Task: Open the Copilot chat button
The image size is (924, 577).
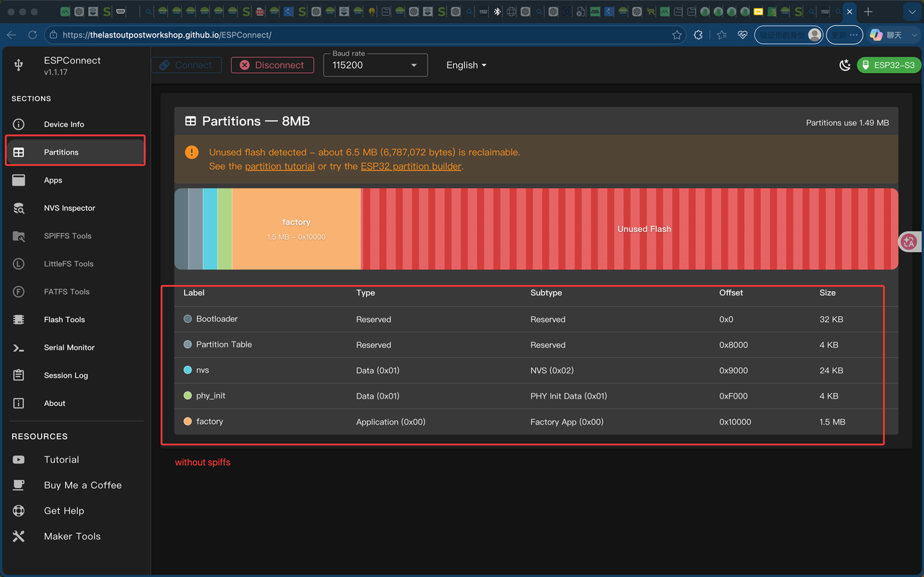Action: tap(886, 35)
